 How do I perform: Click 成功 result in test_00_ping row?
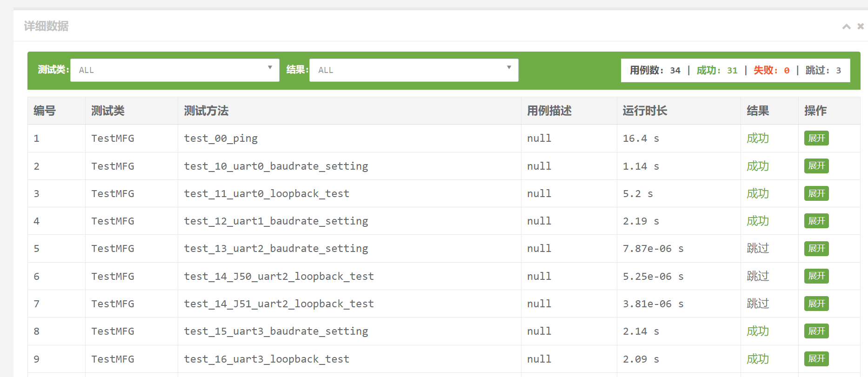(x=758, y=139)
